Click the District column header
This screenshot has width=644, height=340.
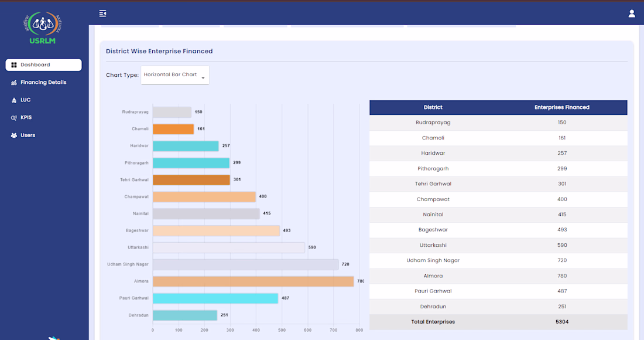(x=433, y=107)
